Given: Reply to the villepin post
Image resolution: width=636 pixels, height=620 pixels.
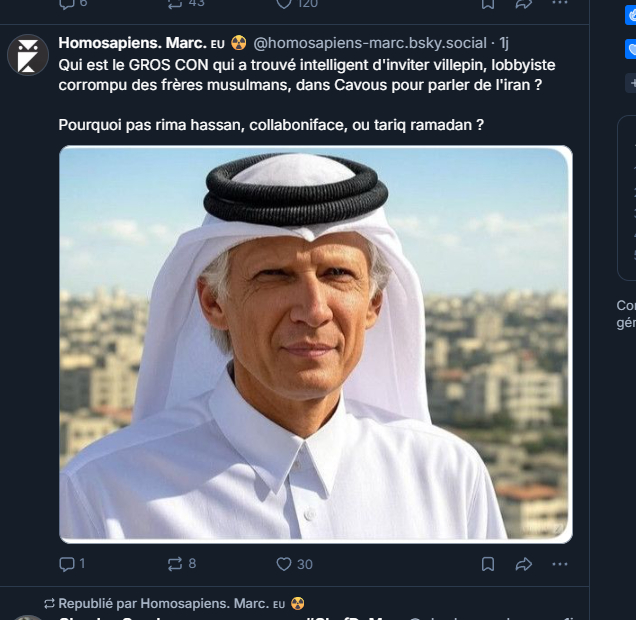Looking at the screenshot, I should [x=68, y=564].
